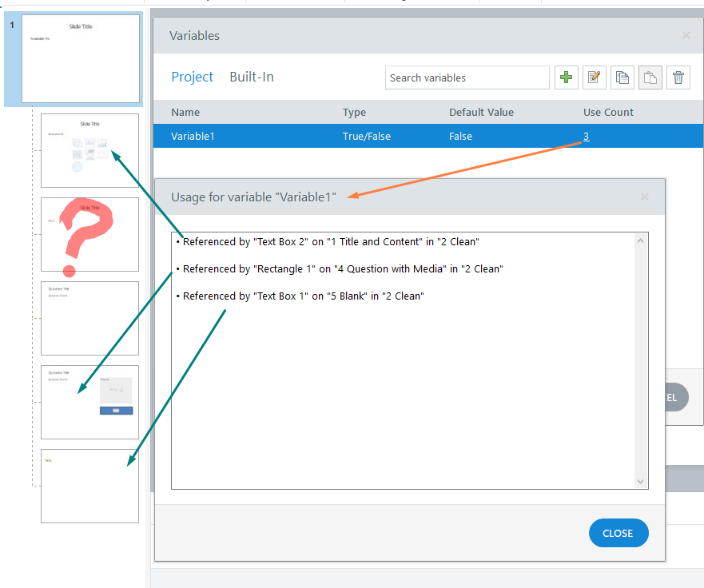Edit the selected variable with the pencil icon
The width and height of the screenshot is (704, 588).
pos(595,77)
